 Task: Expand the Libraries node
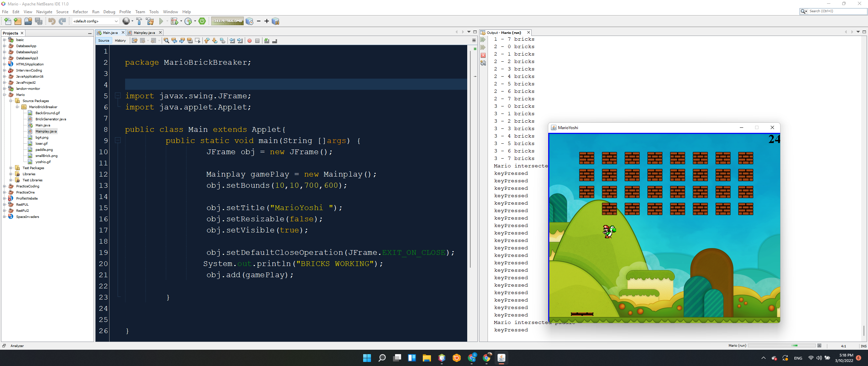click(x=11, y=174)
